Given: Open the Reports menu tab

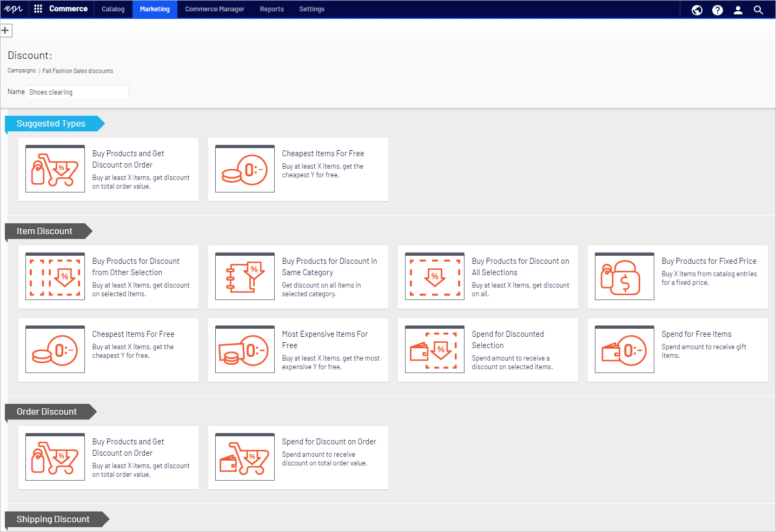Looking at the screenshot, I should click(x=271, y=9).
